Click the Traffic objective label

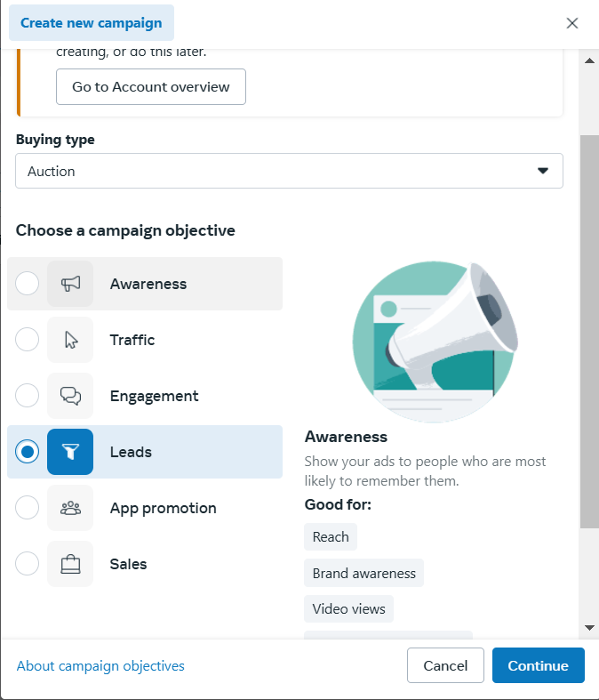point(132,340)
